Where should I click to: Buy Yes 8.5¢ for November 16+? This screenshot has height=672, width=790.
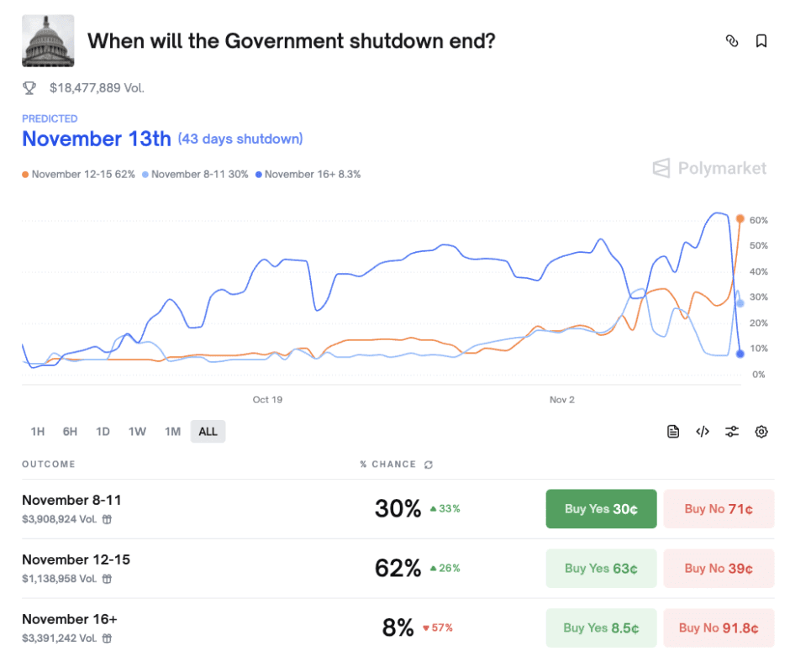[601, 627]
